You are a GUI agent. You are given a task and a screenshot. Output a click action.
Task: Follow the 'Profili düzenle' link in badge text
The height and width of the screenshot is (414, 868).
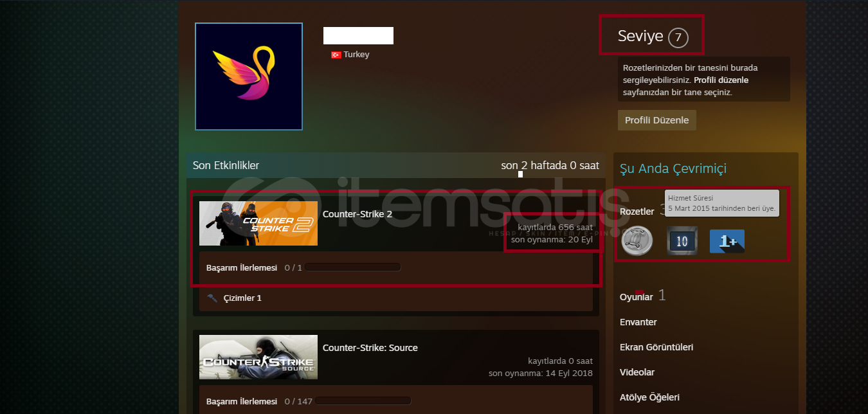point(721,80)
